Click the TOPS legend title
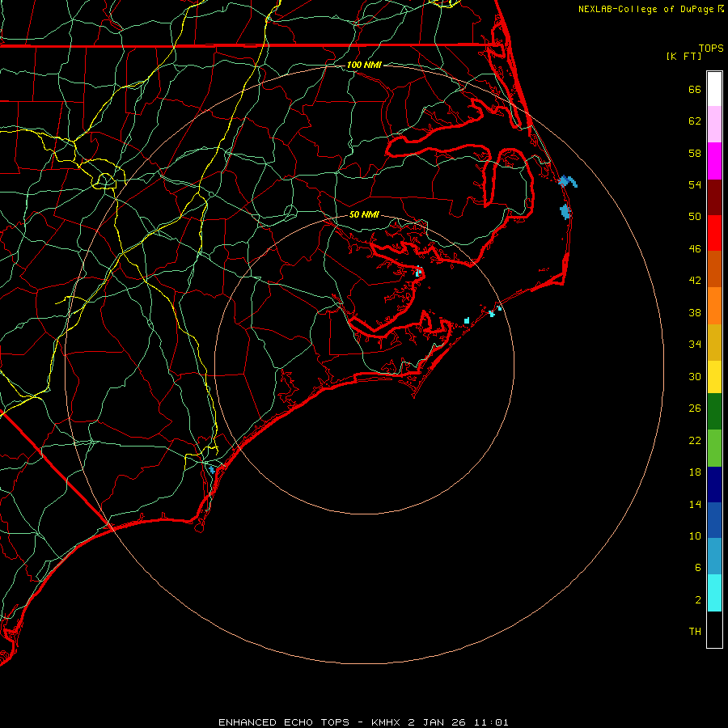Viewport: 728px width, 728px height. (711, 48)
